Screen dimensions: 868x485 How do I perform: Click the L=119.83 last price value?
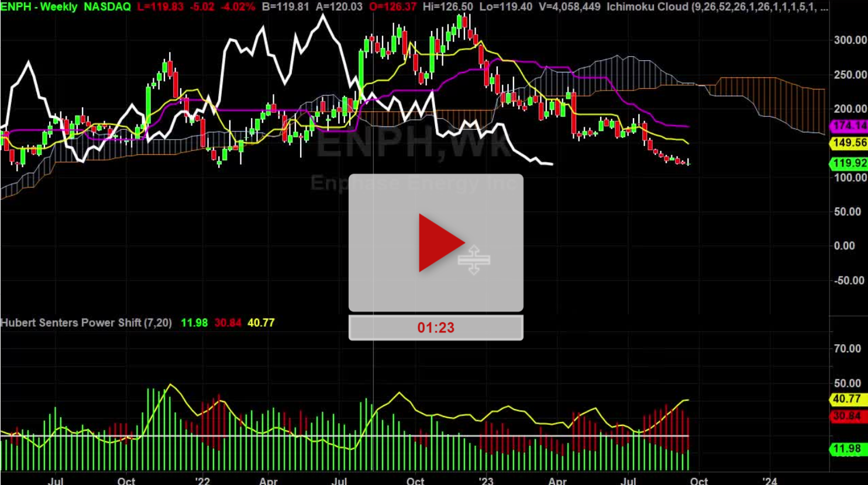click(160, 7)
